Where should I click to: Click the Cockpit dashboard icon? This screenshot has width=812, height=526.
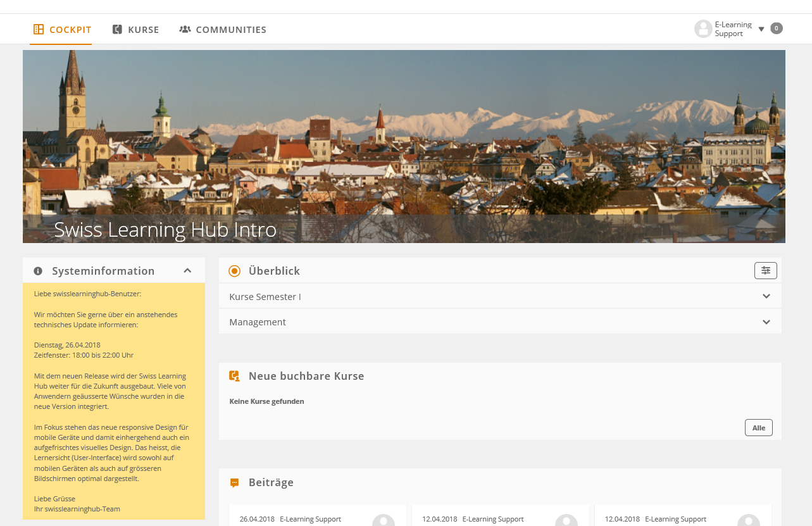point(39,30)
